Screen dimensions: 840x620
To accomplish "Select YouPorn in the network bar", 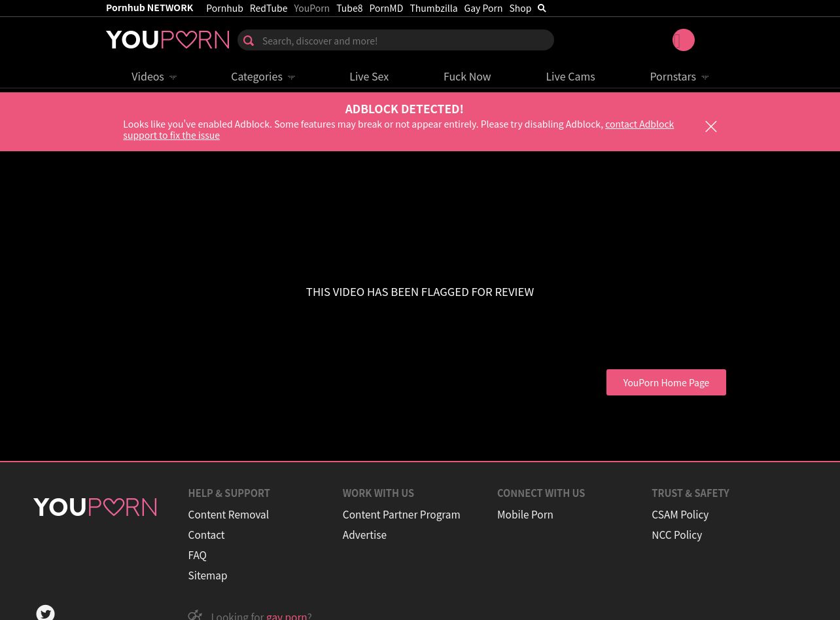I will click(311, 8).
